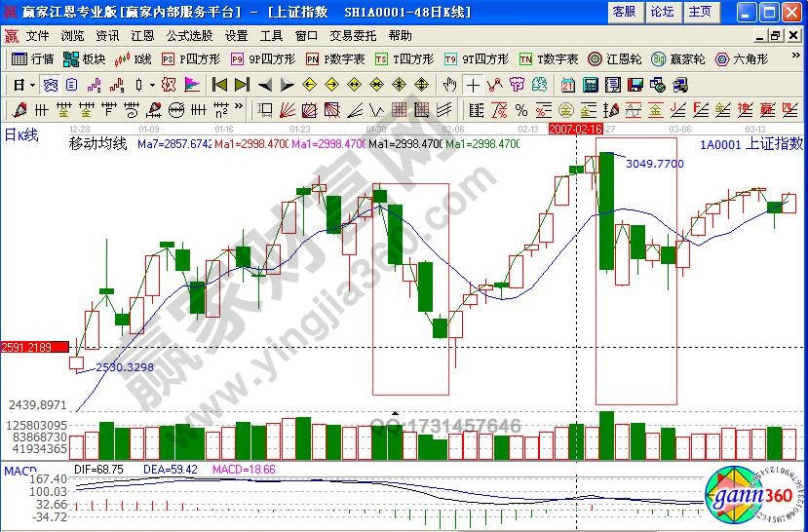Click the calendar date icon

tap(567, 85)
